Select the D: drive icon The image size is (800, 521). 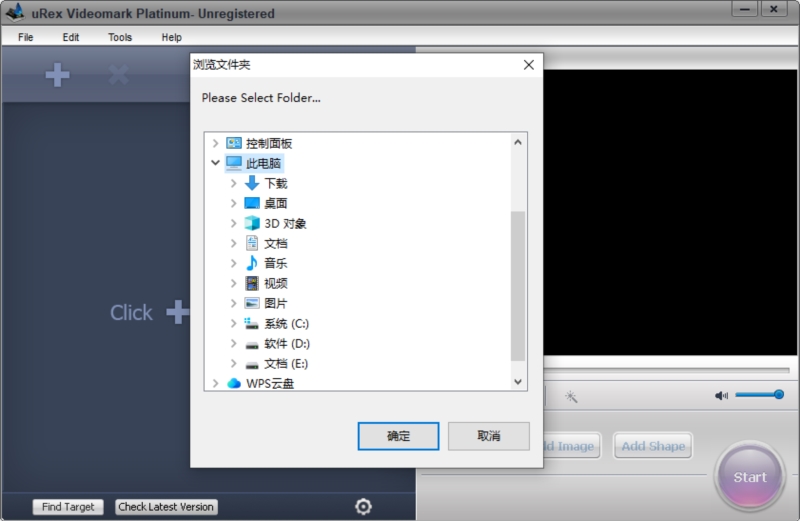coord(252,345)
